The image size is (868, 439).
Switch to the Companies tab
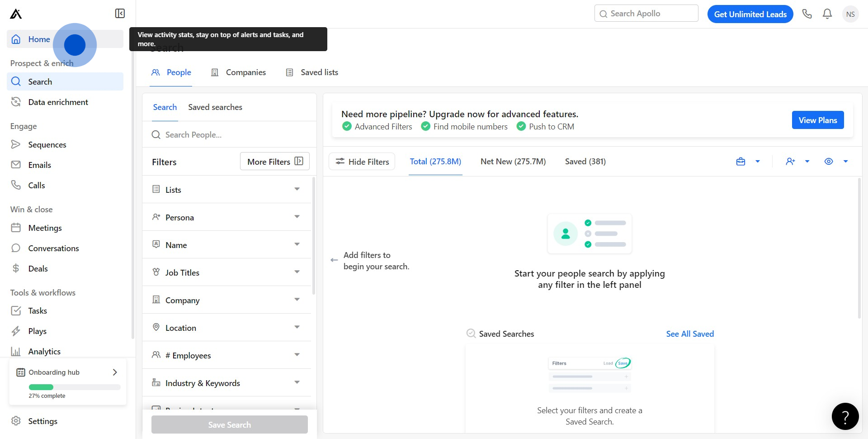tap(239, 72)
